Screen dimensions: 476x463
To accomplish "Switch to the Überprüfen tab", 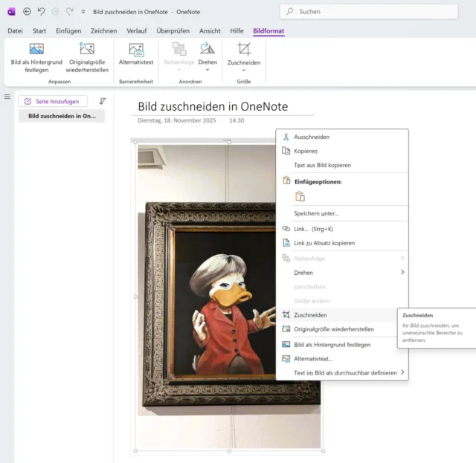I will click(x=173, y=30).
